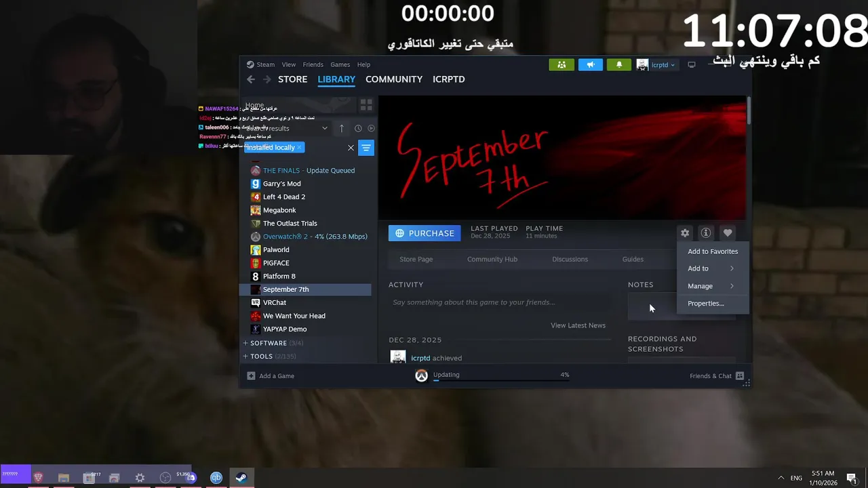Screen dimensions: 868x488
Task: Open the Steam menu
Action: tap(265, 64)
